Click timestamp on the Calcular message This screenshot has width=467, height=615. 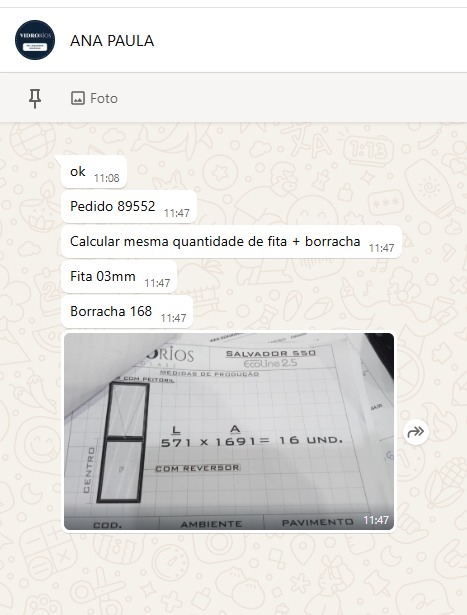381,248
